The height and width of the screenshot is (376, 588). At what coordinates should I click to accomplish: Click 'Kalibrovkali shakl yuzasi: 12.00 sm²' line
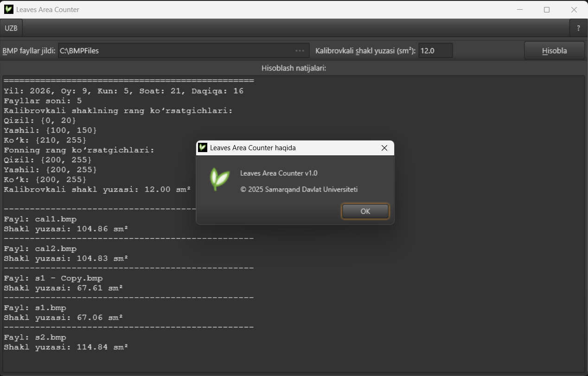tap(97, 189)
